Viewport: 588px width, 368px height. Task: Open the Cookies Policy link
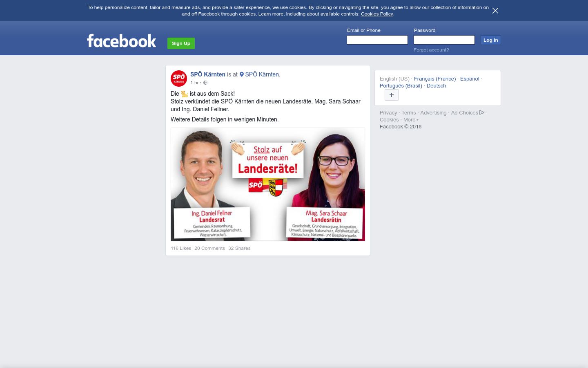point(376,14)
